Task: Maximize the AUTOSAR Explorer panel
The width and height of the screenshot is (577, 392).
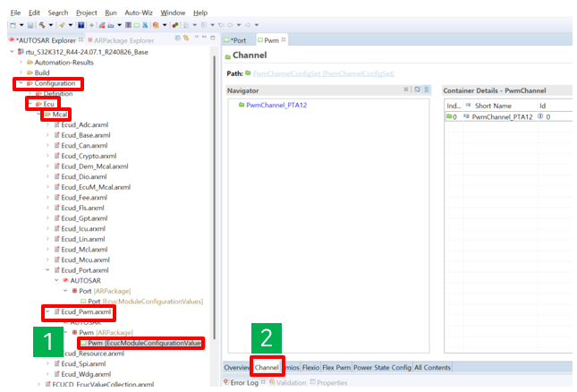Action: click(212, 38)
